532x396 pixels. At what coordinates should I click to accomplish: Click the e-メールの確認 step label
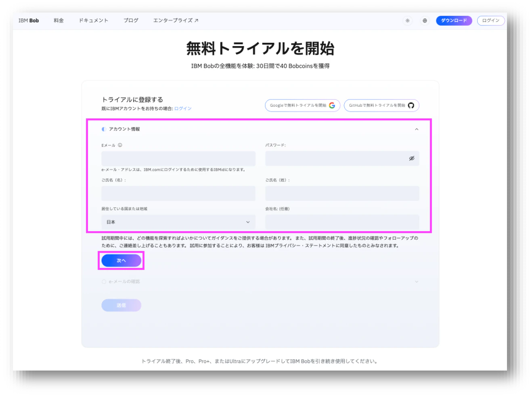(x=124, y=282)
